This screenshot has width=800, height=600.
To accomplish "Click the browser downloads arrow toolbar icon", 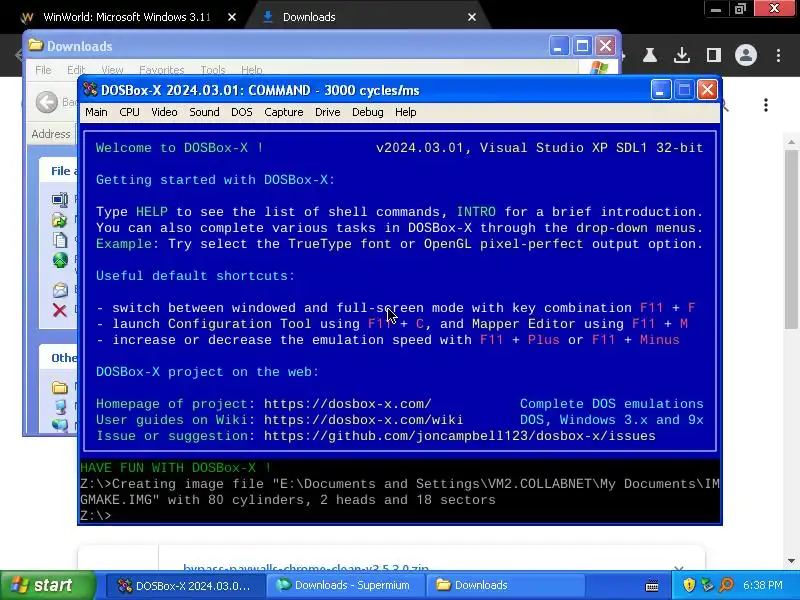I will coord(682,55).
